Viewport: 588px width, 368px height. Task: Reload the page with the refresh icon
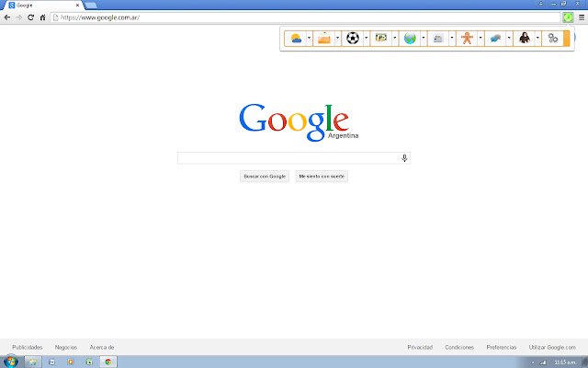30,17
